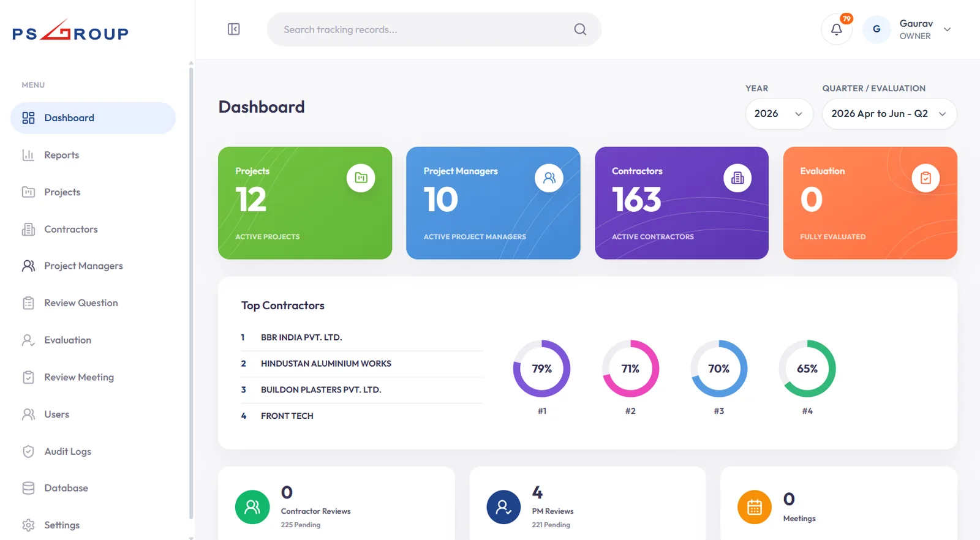Click the PS Group logo

pyautogui.click(x=70, y=30)
